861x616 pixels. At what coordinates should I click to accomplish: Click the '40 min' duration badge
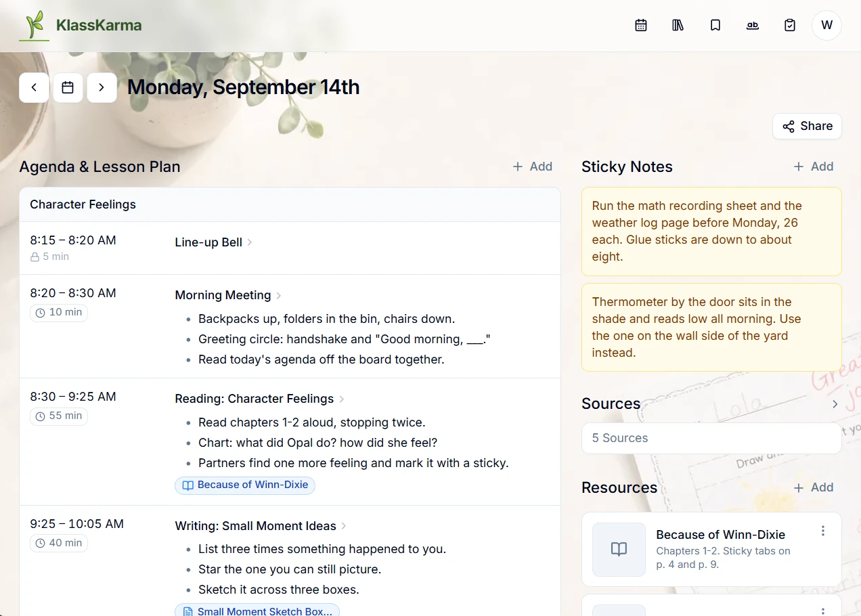point(59,543)
